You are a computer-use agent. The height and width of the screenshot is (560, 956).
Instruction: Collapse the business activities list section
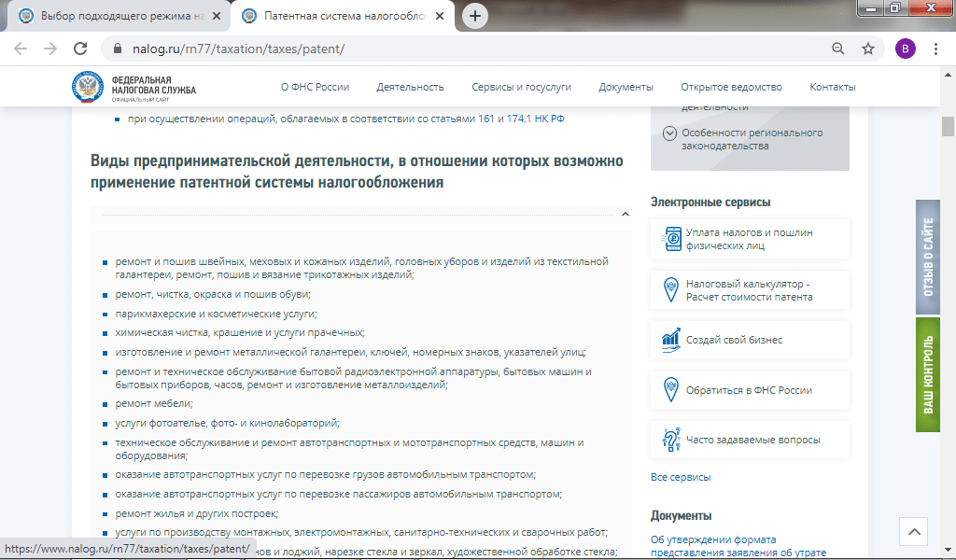pos(625,215)
